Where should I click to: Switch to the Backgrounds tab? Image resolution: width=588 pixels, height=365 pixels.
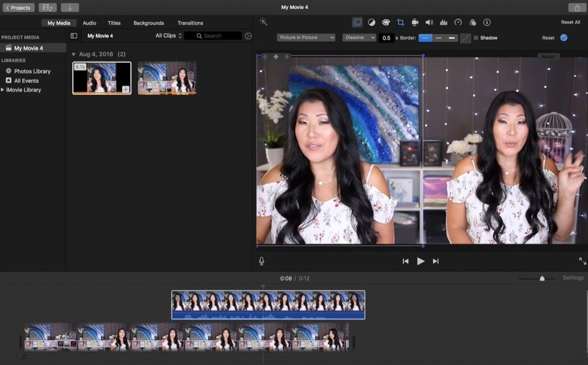[x=148, y=23]
